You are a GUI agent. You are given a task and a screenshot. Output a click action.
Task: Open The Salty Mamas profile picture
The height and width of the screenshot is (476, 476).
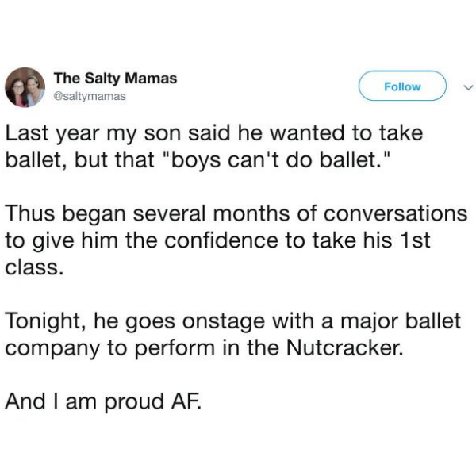(x=25, y=87)
